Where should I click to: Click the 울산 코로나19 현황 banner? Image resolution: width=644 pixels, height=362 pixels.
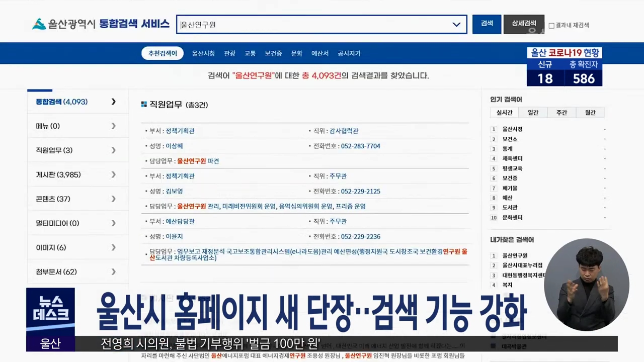click(564, 66)
